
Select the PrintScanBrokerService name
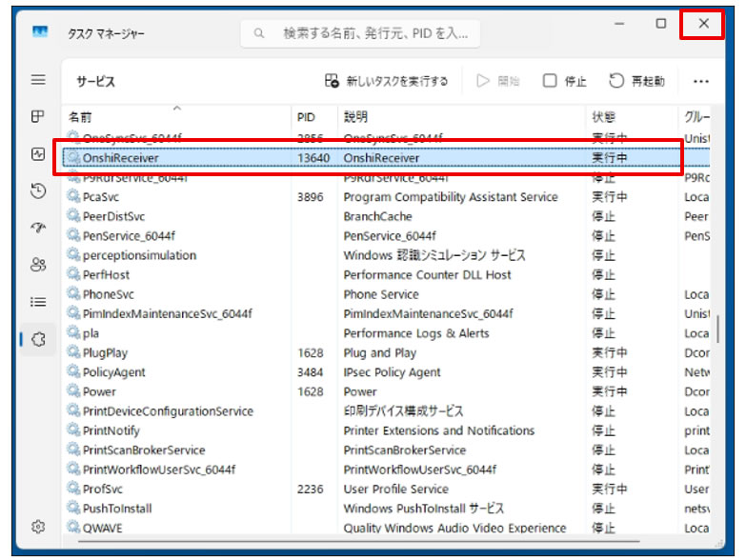click(144, 450)
